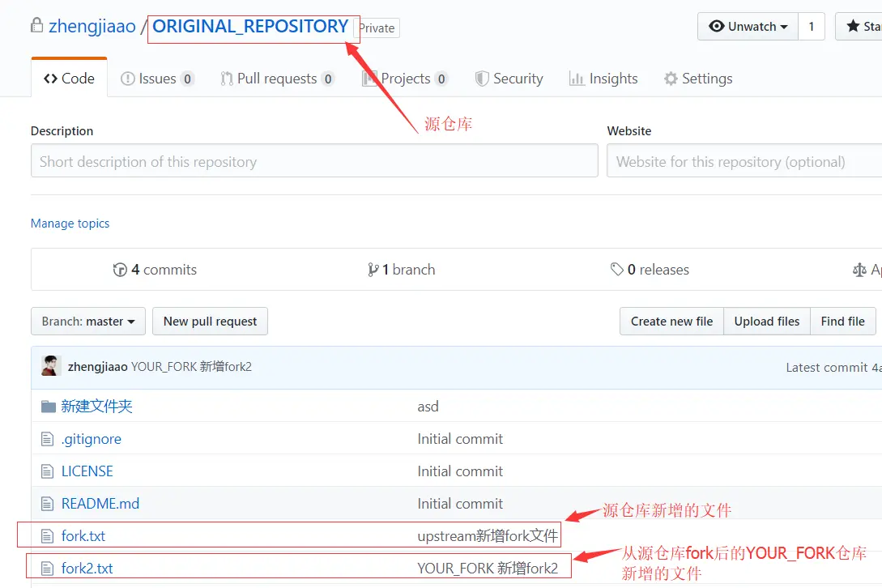Switch to the Code tab
Screen dimensions: 882x588
[69, 78]
